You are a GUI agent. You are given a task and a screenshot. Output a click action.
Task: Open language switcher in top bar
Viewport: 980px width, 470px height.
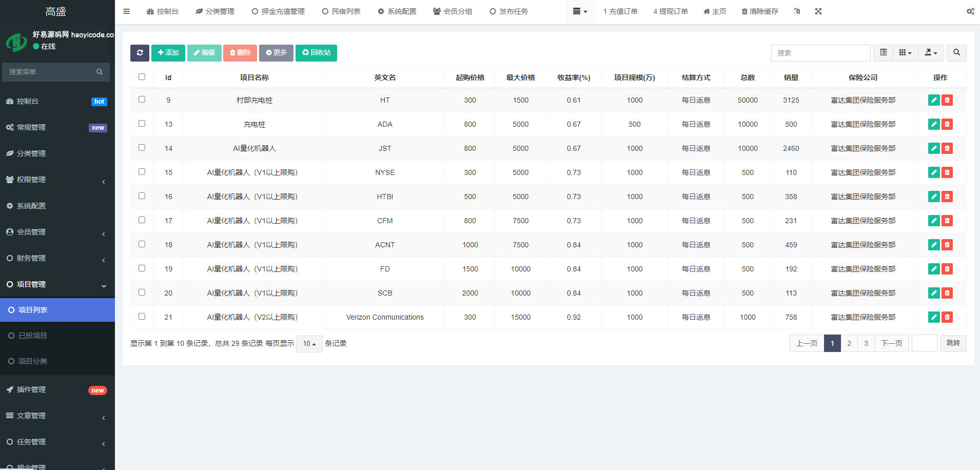point(797,11)
